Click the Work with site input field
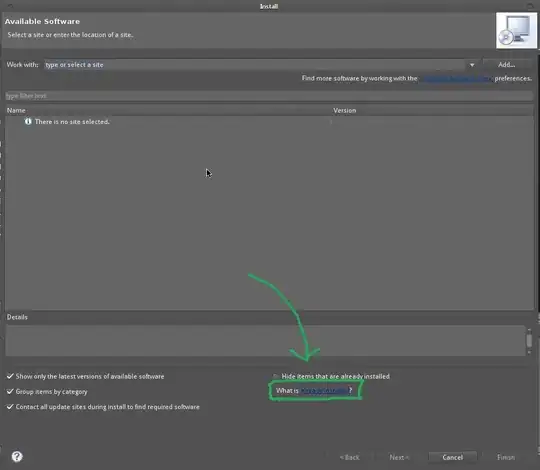Viewport: 540px width, 470px height. pos(255,65)
